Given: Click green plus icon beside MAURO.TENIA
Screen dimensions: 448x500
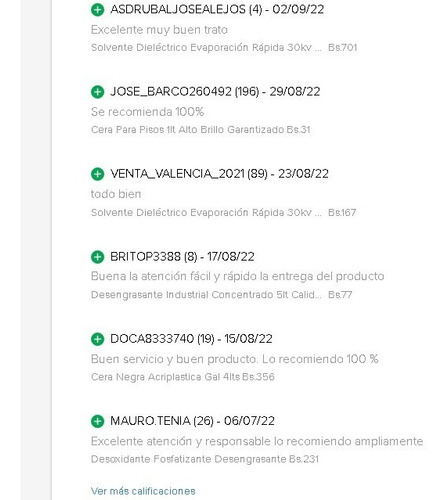Looking at the screenshot, I should point(97,421).
